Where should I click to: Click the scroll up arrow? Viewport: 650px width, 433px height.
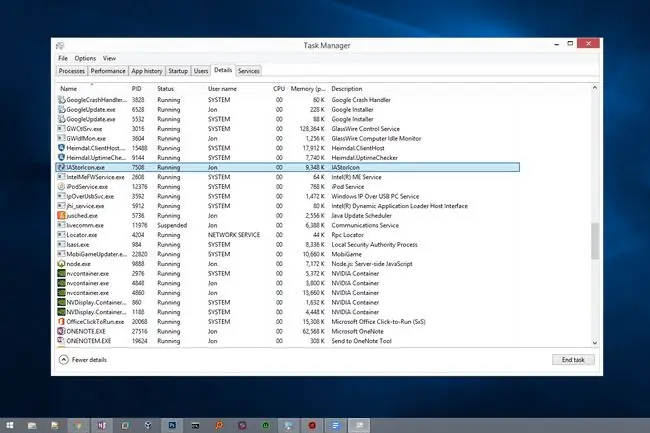pos(595,88)
